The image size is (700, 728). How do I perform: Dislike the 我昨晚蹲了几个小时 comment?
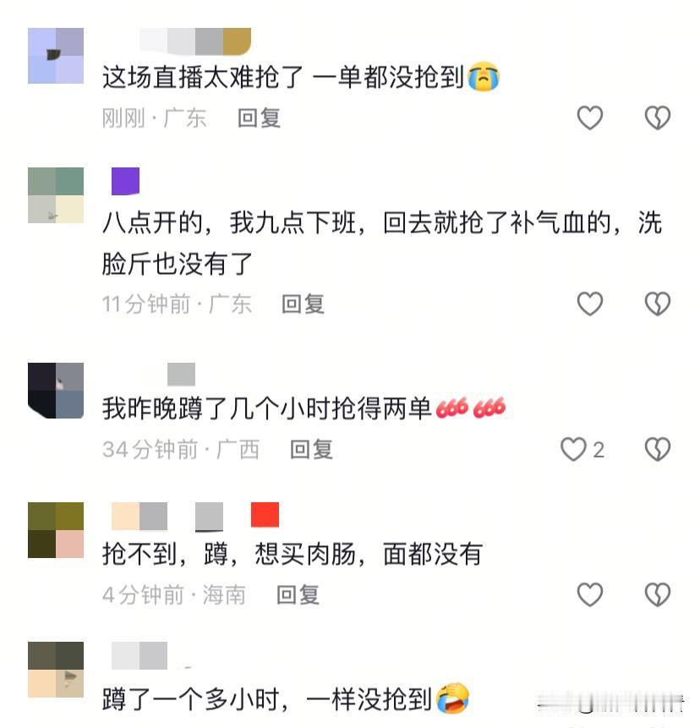coord(657,449)
